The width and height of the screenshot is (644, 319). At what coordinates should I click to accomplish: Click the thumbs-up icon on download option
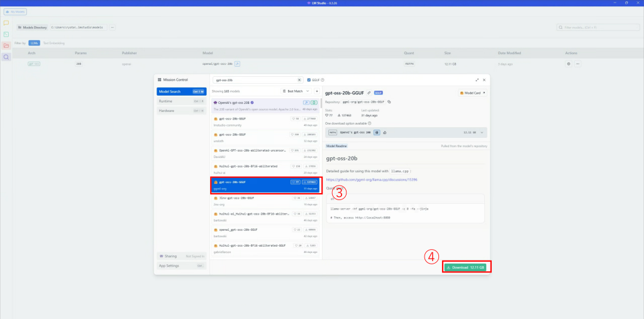384,132
